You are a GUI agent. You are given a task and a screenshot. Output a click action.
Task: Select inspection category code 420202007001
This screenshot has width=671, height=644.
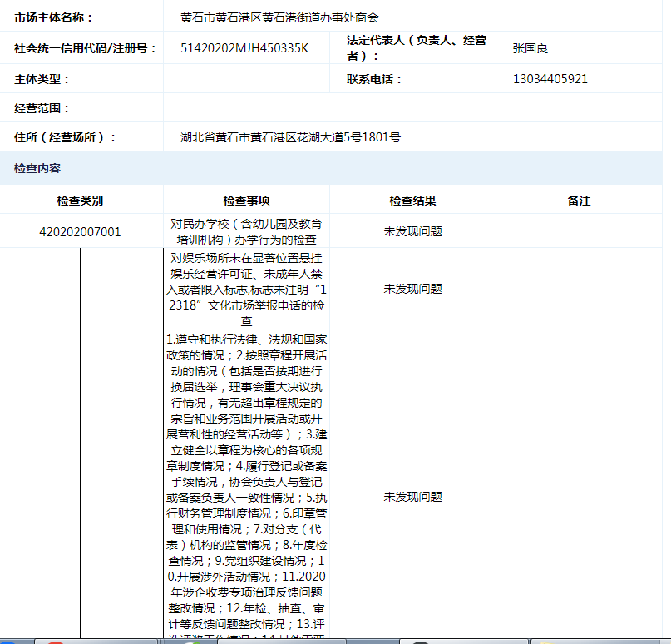[80, 231]
